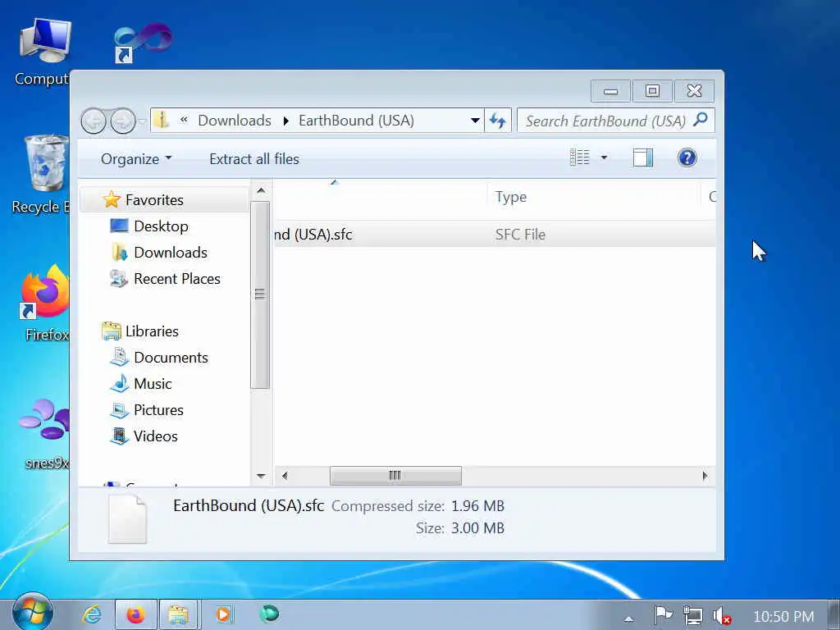Open the More view options dropdown arrow
This screenshot has height=630, width=840.
tap(604, 157)
